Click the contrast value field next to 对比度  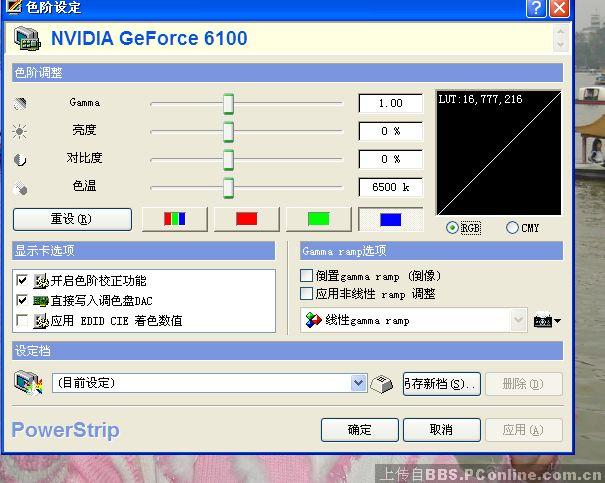[390, 159]
